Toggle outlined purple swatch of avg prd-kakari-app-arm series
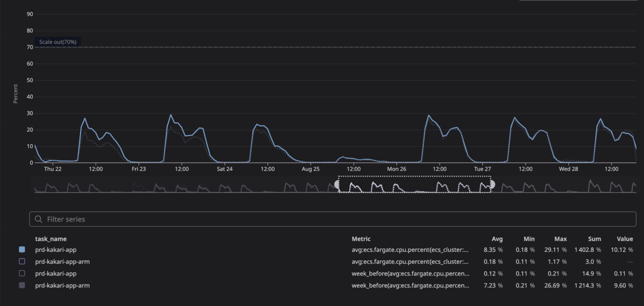This screenshot has height=306, width=644. 22,262
